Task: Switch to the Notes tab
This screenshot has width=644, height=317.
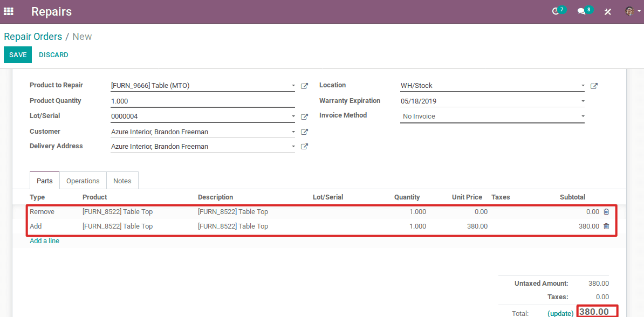Action: tap(122, 181)
